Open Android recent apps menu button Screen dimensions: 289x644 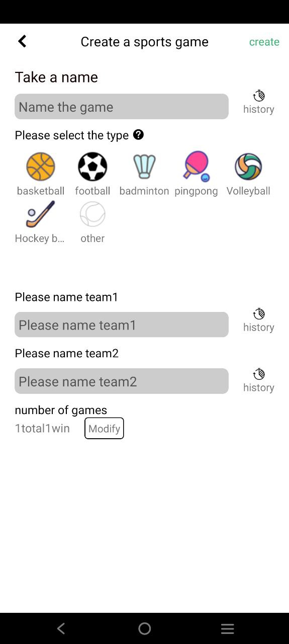[x=228, y=628]
